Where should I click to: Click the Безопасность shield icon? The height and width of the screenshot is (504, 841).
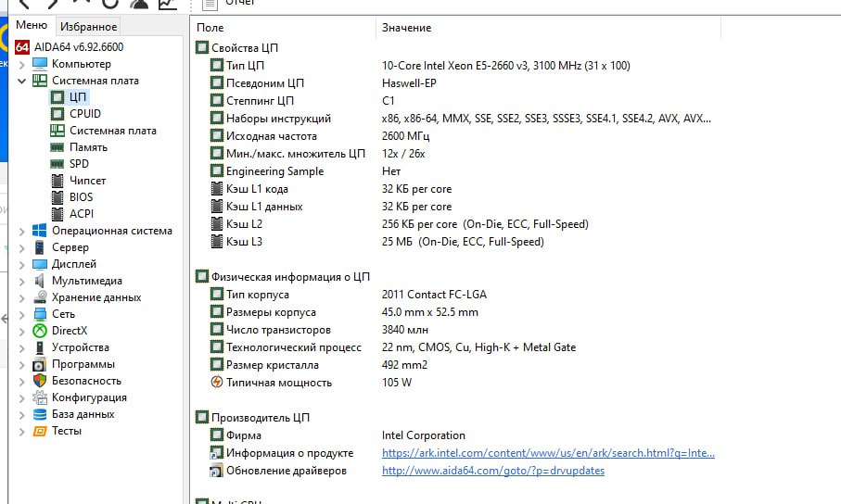point(40,381)
